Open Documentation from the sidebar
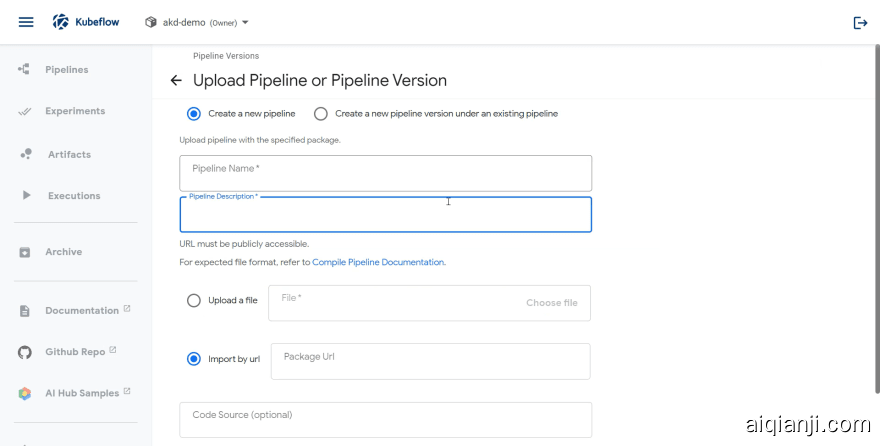 click(x=81, y=311)
